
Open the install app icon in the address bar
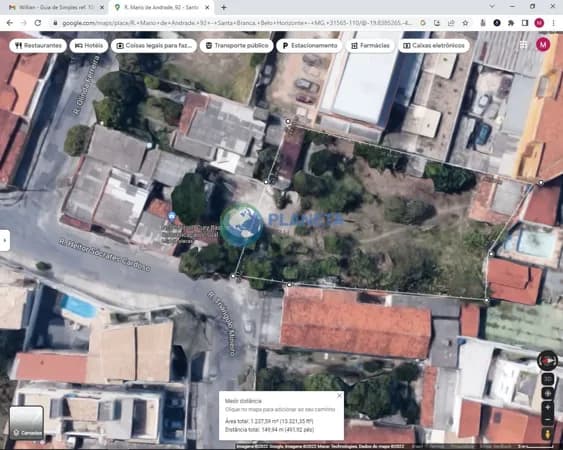(x=437, y=23)
